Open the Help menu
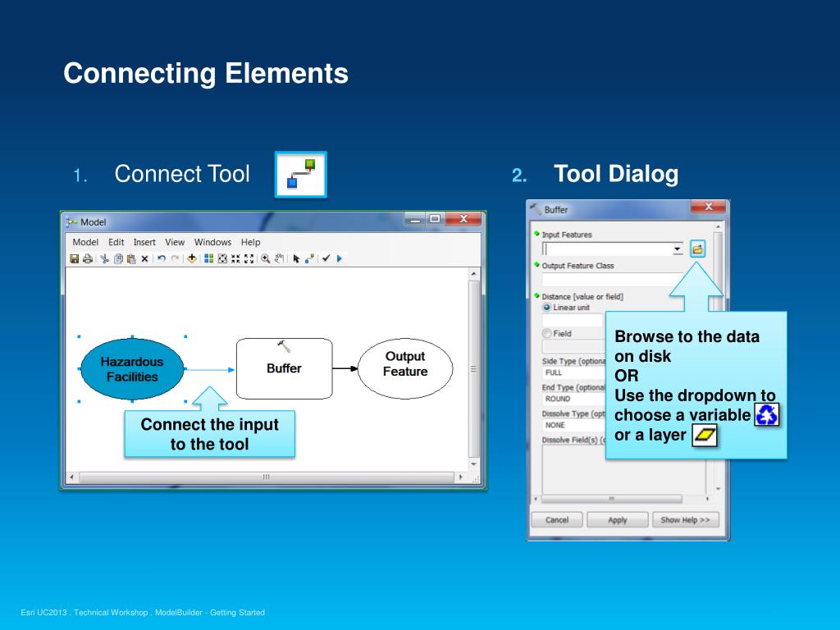 pos(251,242)
